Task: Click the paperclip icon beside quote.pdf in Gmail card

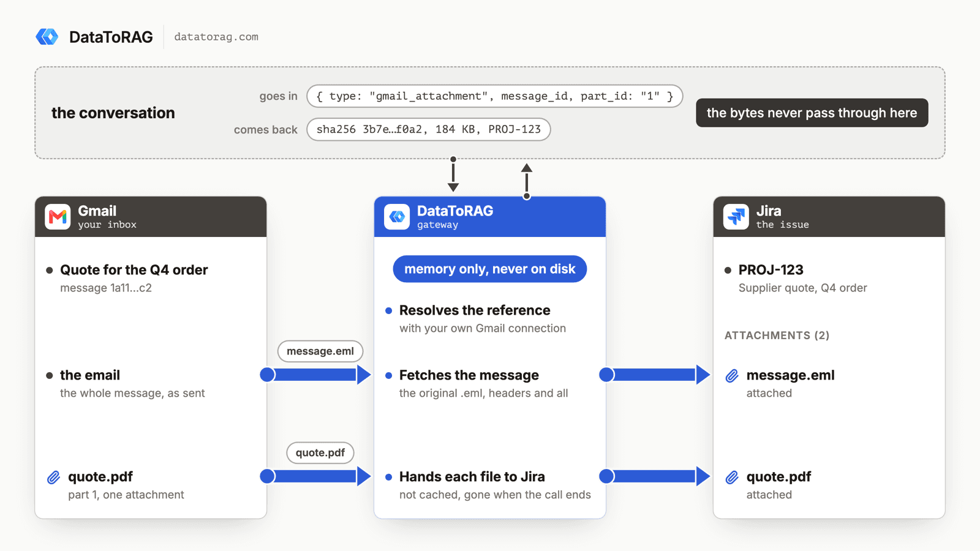Action: click(54, 478)
